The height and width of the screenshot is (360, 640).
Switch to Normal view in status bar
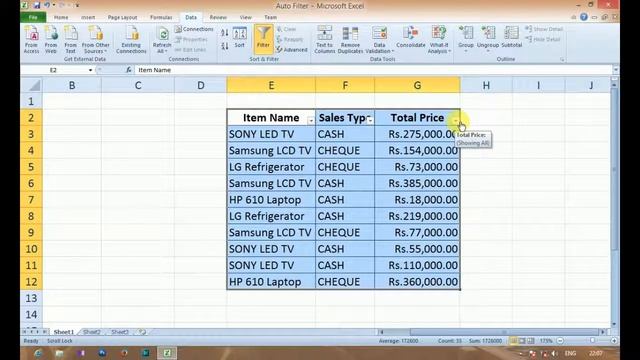514,340
